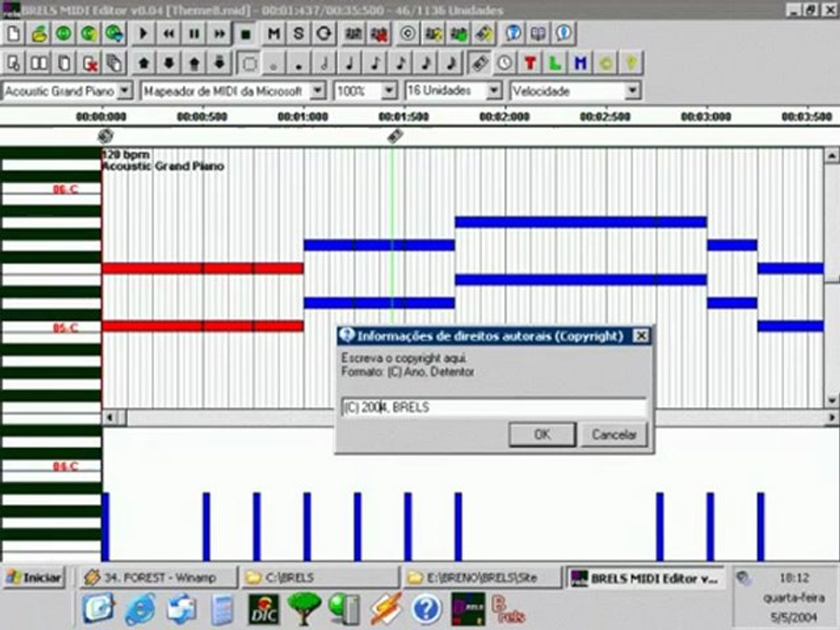Click the green L icon
Viewport: 840px width, 630px height.
[x=555, y=63]
